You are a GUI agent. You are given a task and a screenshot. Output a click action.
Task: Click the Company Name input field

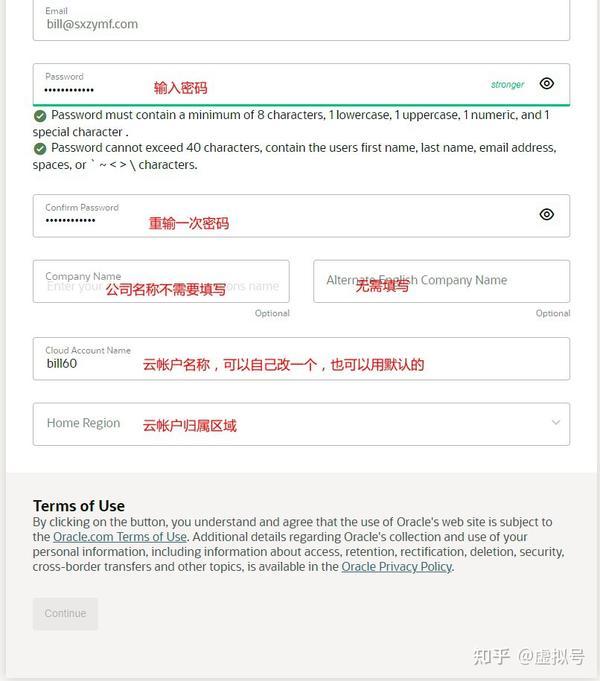[x=161, y=281]
